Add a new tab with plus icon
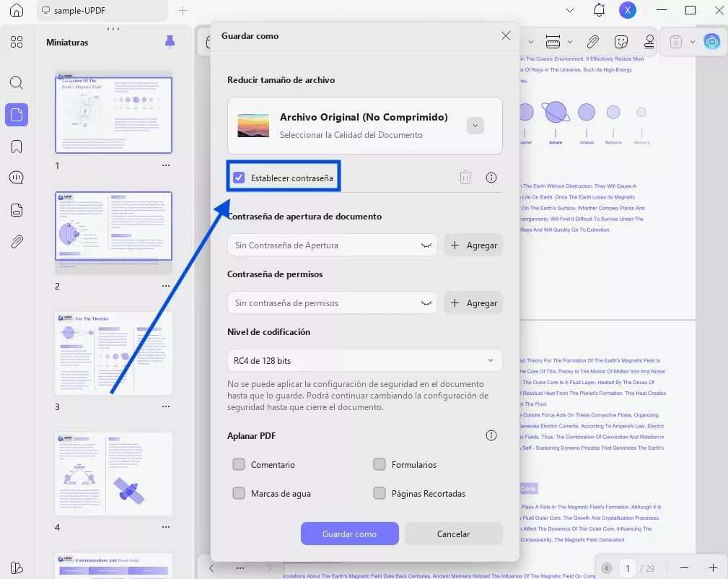This screenshot has height=579, width=728. pos(183,10)
